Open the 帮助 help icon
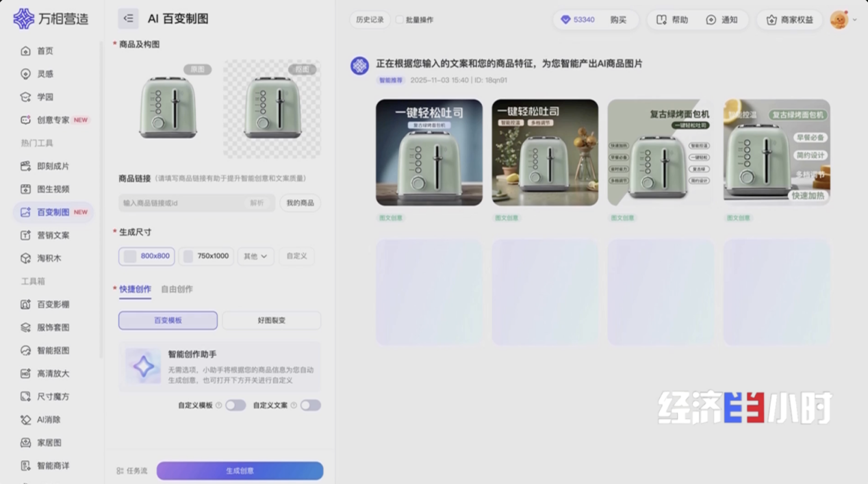 click(661, 20)
